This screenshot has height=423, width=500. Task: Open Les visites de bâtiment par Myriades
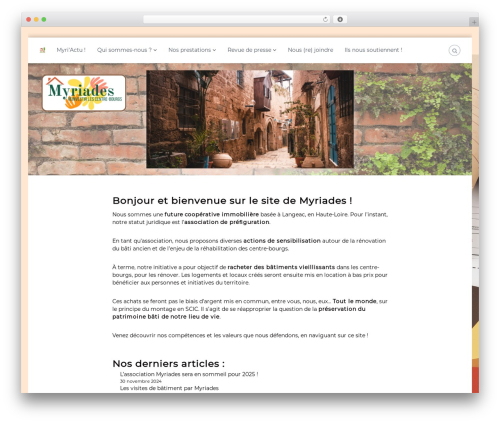pos(169,388)
